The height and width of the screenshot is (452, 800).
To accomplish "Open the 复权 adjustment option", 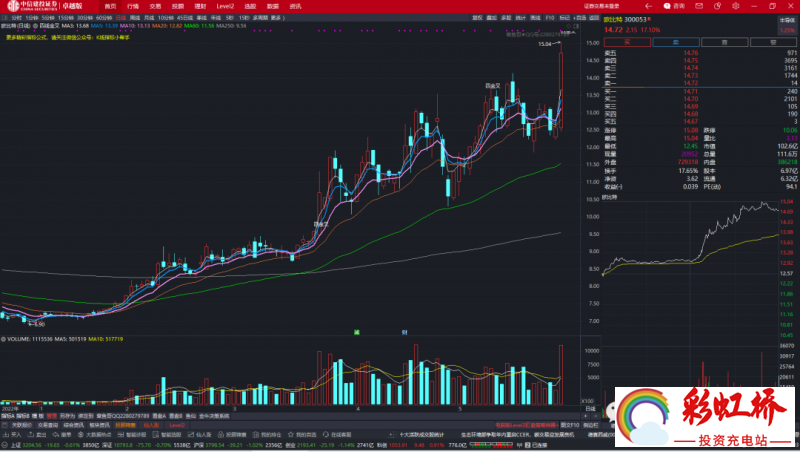I will pos(477,18).
